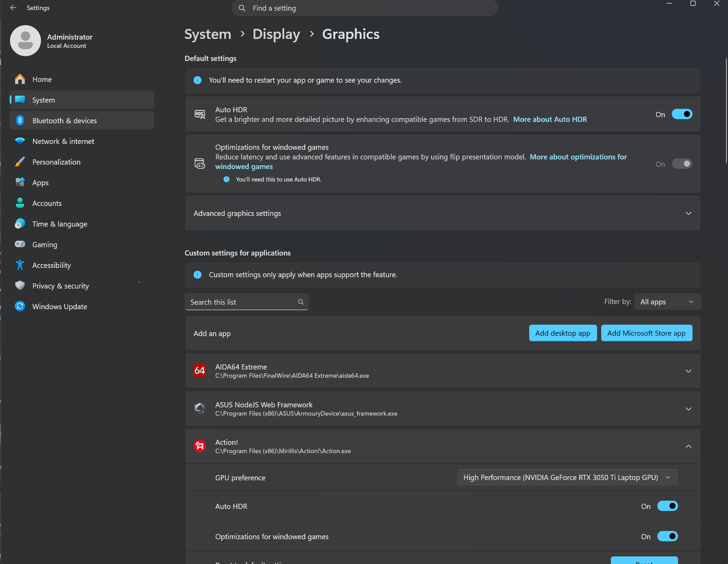This screenshot has height=564, width=728.
Task: Open Gaming settings page
Action: click(x=82, y=244)
